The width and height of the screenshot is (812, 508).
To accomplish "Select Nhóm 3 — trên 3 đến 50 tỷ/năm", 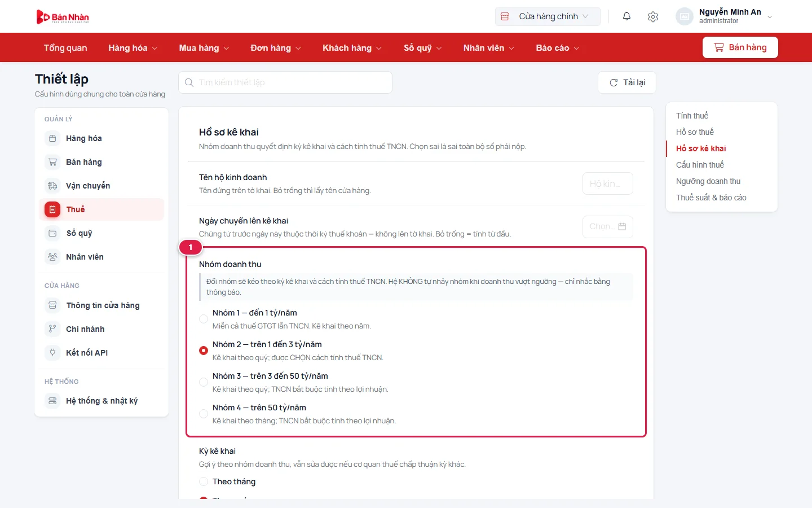I will click(x=204, y=382).
